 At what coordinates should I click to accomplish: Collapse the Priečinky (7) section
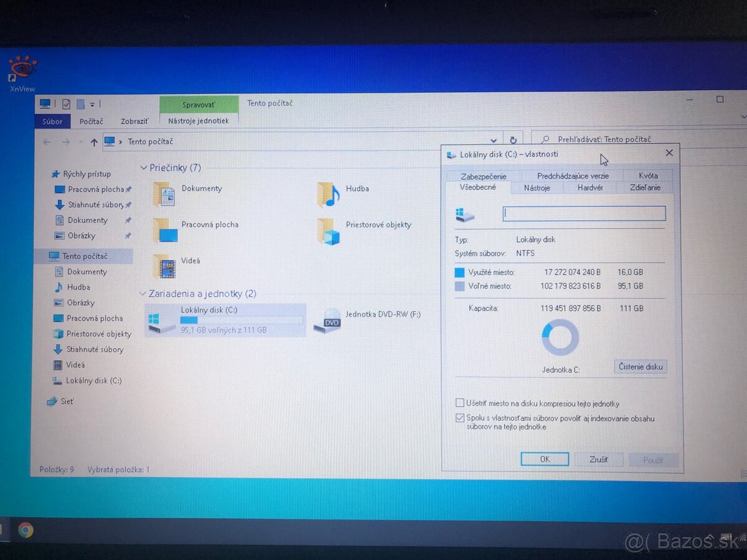(x=143, y=167)
